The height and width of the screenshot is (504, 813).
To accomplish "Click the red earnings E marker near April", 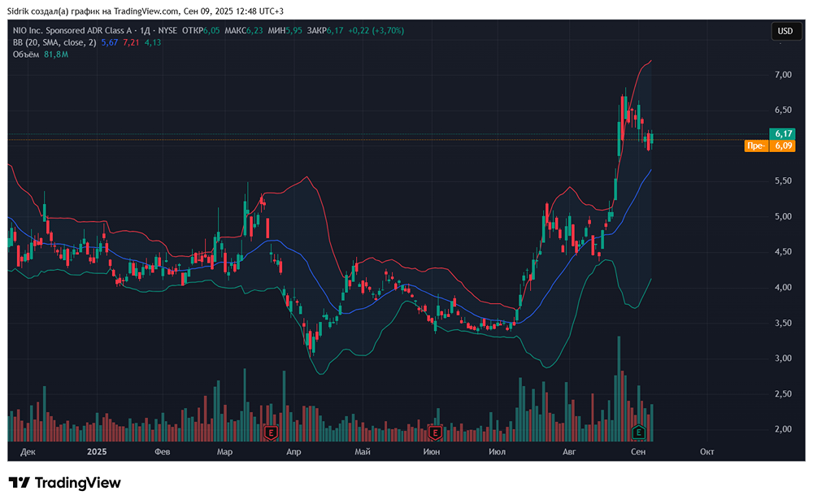I will click(272, 432).
